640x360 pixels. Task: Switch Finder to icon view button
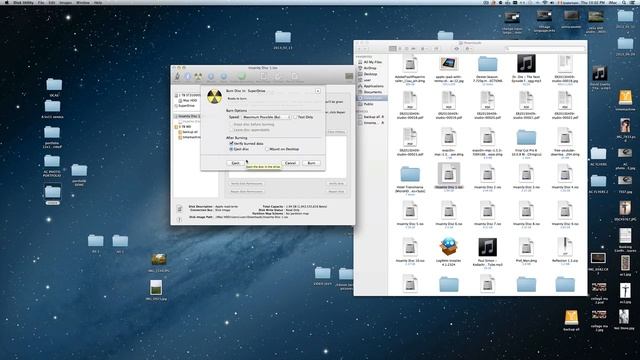[393, 49]
